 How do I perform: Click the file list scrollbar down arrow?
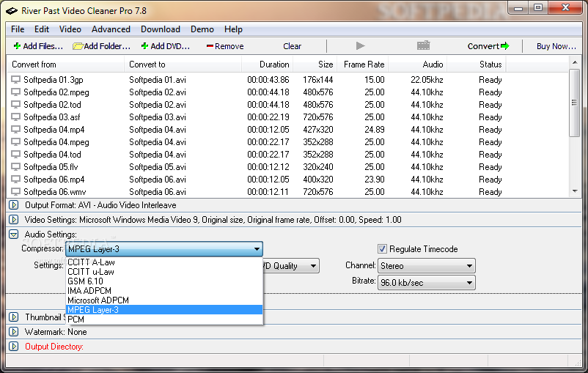pyautogui.click(x=575, y=191)
